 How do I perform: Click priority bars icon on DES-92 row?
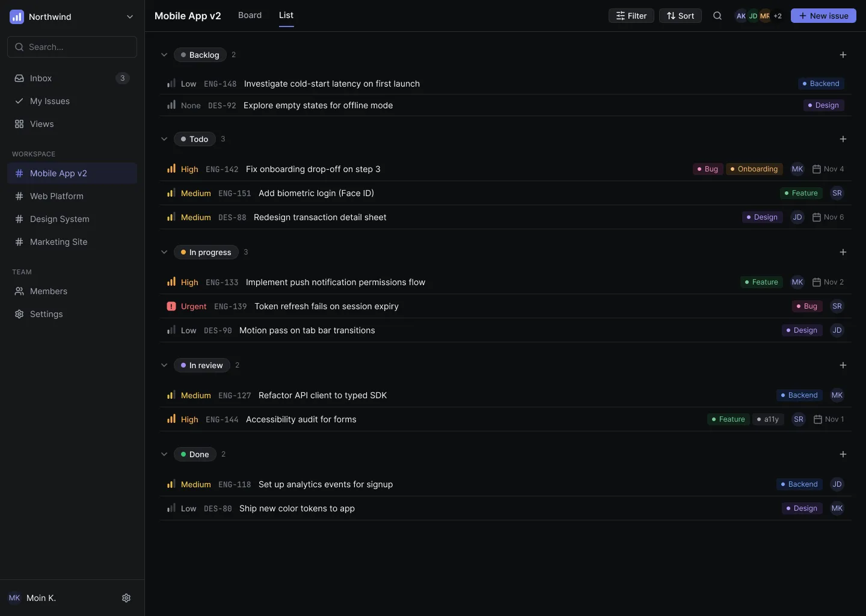click(171, 105)
